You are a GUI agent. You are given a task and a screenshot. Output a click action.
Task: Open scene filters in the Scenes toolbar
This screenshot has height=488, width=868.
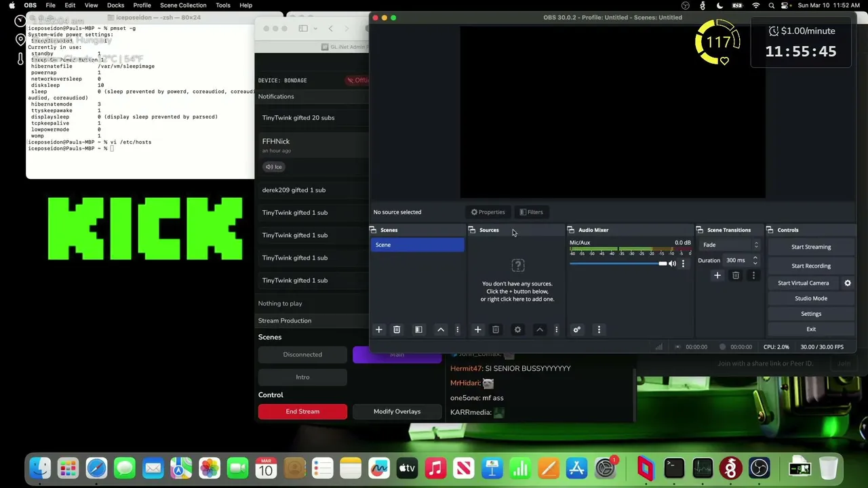click(418, 329)
